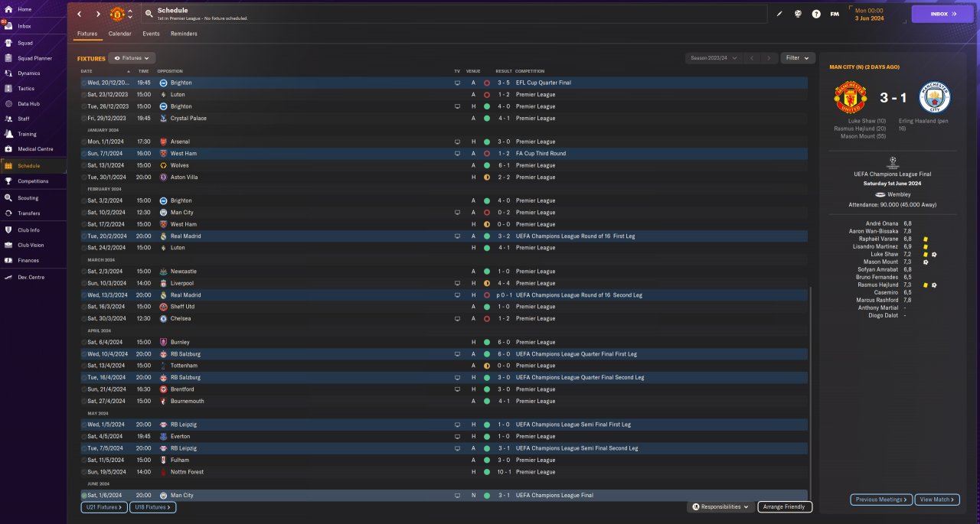Click TV icon on Arsenal fixture row
The image size is (980, 524).
[x=457, y=142]
